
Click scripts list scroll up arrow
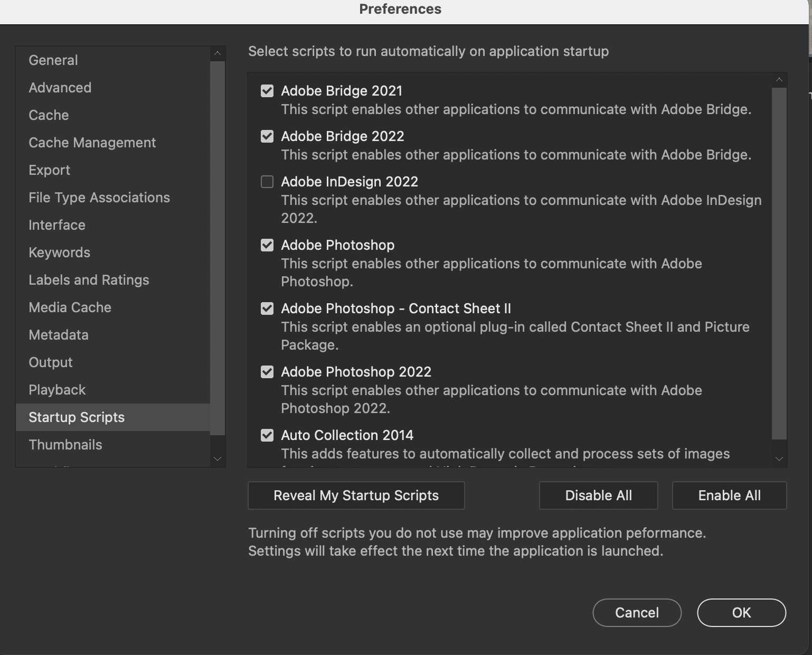[779, 80]
